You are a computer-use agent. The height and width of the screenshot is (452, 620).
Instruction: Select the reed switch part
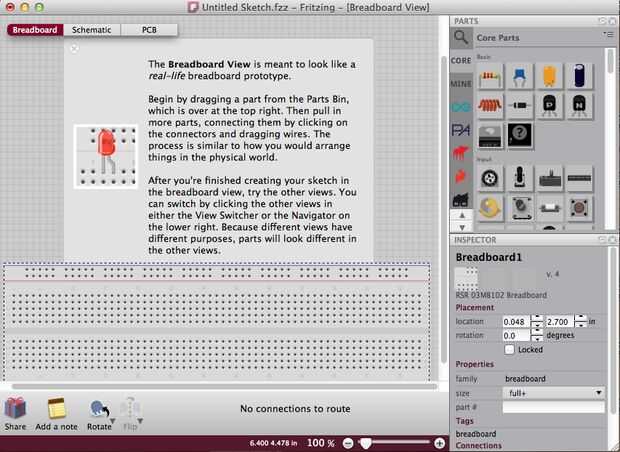[549, 208]
